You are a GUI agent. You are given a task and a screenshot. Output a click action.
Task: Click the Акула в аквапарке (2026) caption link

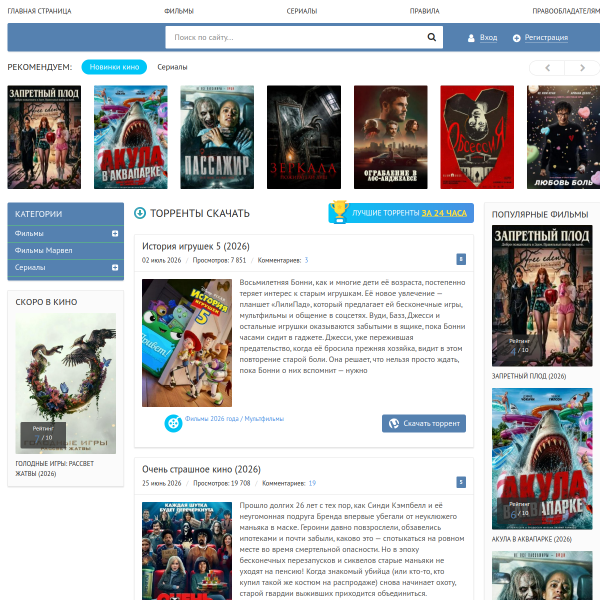pyautogui.click(x=532, y=539)
